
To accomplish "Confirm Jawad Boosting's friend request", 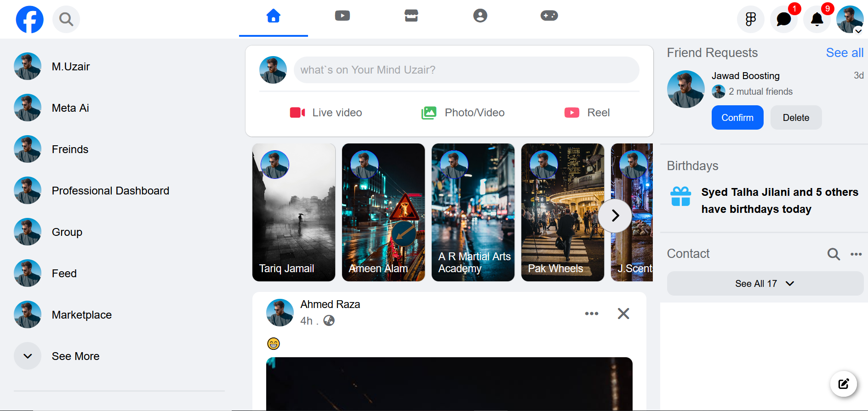I will click(737, 118).
